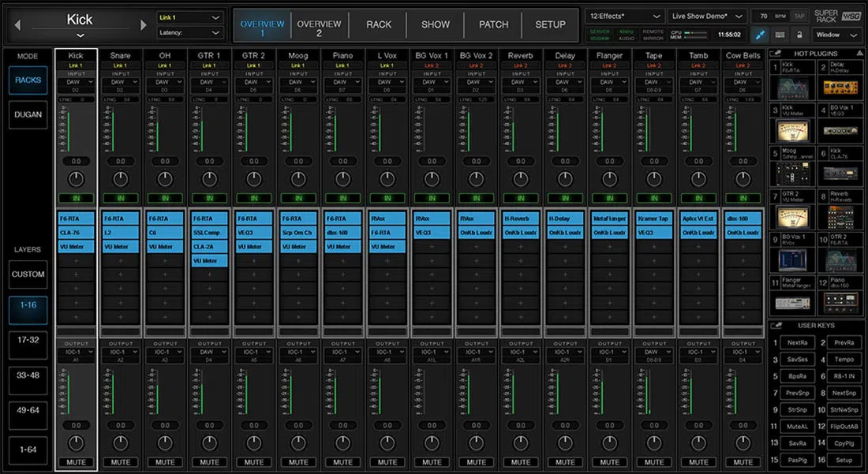This screenshot has width=868, height=474.
Task: Switch mixer mode to DUGAN
Action: point(28,114)
